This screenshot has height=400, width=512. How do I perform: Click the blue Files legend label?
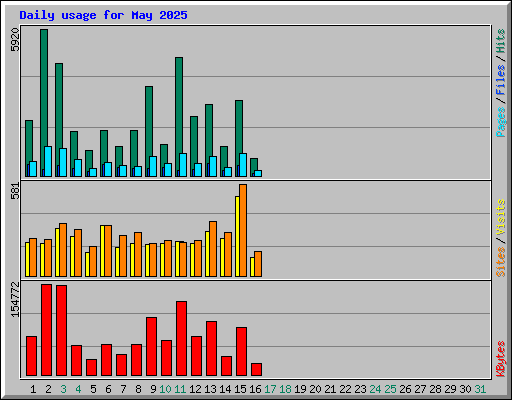[501, 80]
